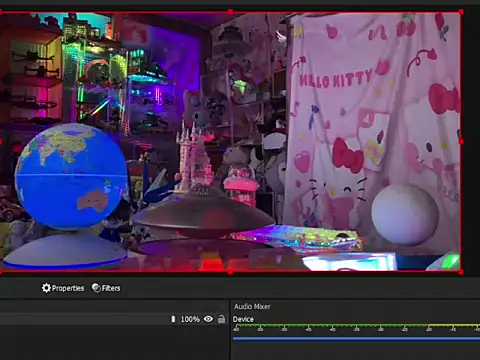Select the highlighted source row in list

[x=113, y=319]
